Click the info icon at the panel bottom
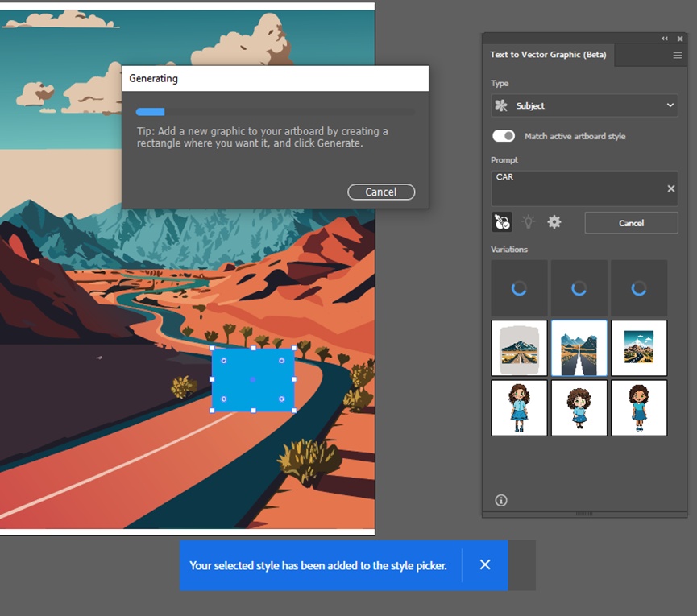 click(x=501, y=501)
